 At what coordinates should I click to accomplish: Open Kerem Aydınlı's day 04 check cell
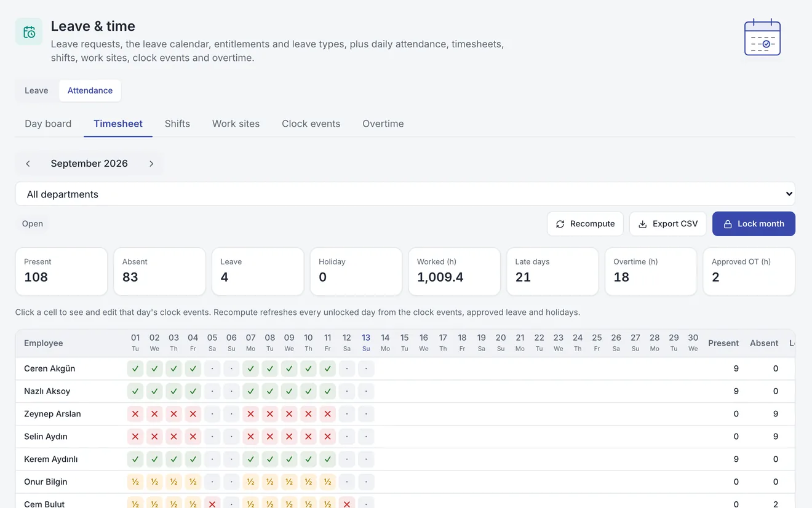click(x=193, y=459)
